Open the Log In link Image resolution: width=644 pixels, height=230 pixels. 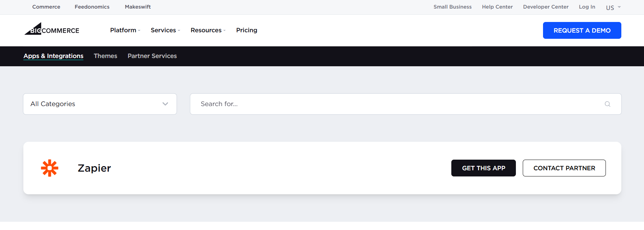pos(587,7)
